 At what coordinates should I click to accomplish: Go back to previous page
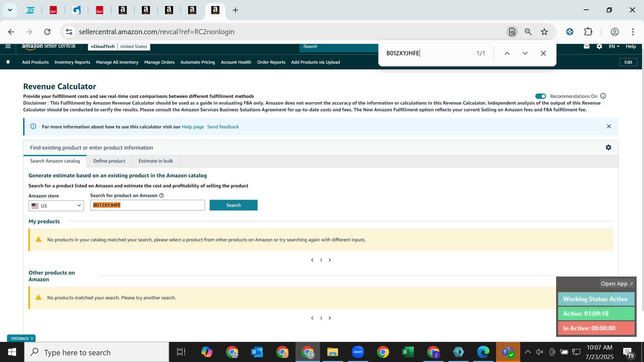[x=11, y=32]
